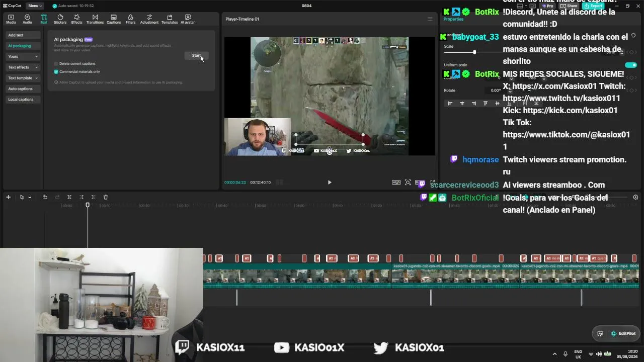
Task: Select the second video clip thumbnail on timeline
Action: (455, 277)
